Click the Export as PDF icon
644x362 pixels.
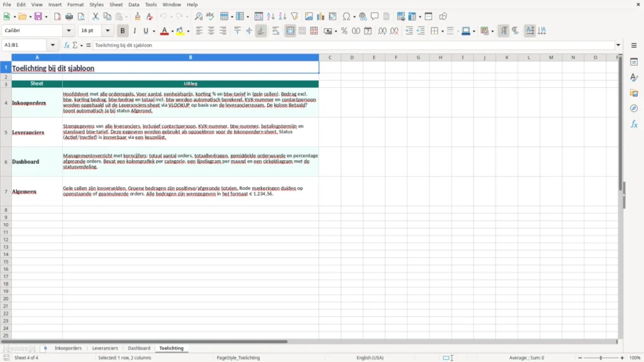click(x=57, y=16)
